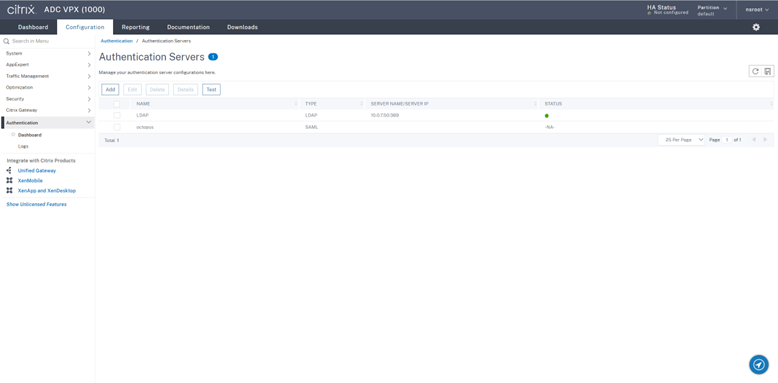Viewport: 778px width, 383px height.
Task: Open the Partition dropdown
Action: point(713,10)
